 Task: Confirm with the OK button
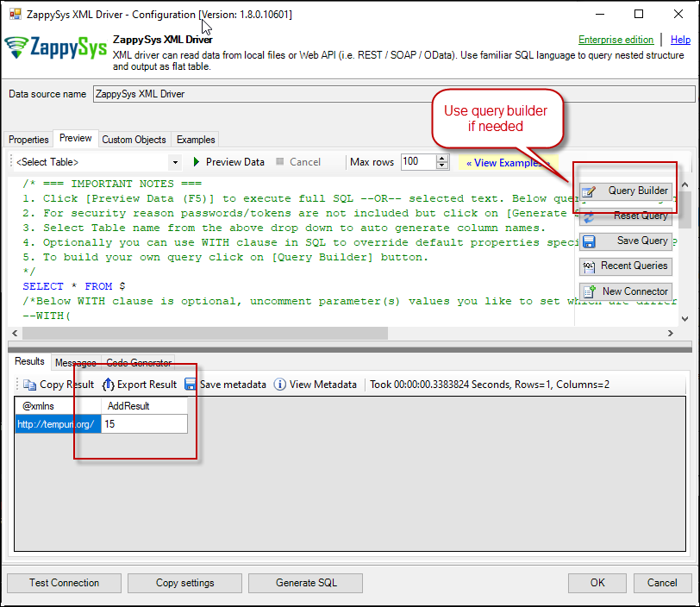597,583
